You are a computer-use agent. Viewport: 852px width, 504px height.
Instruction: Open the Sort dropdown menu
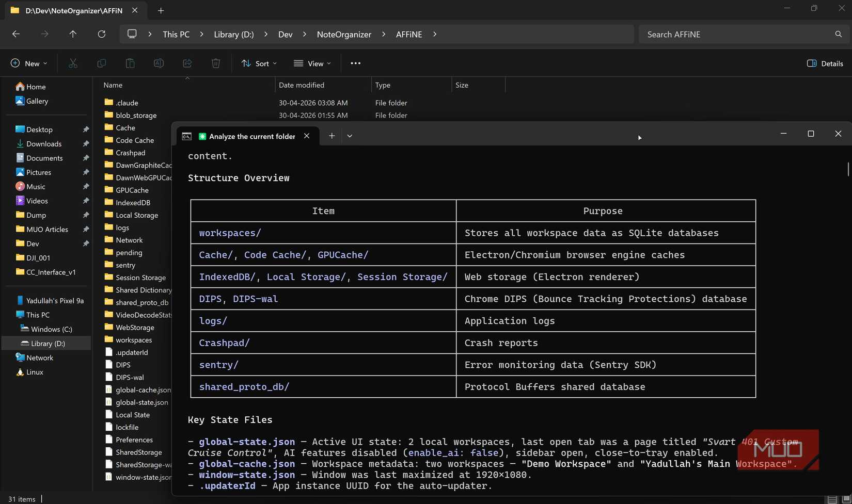coord(259,63)
